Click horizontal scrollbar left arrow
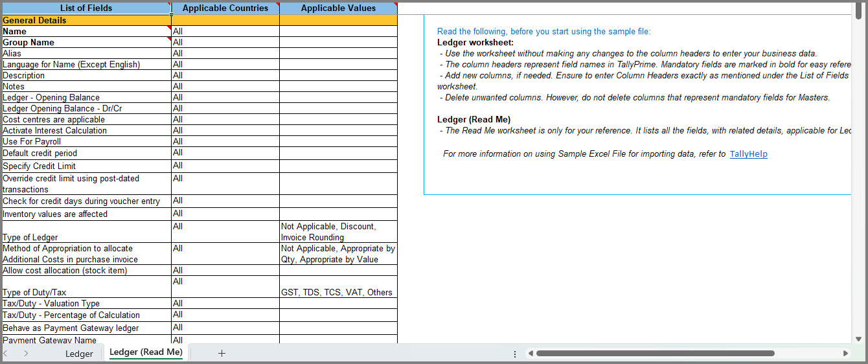 (x=530, y=354)
